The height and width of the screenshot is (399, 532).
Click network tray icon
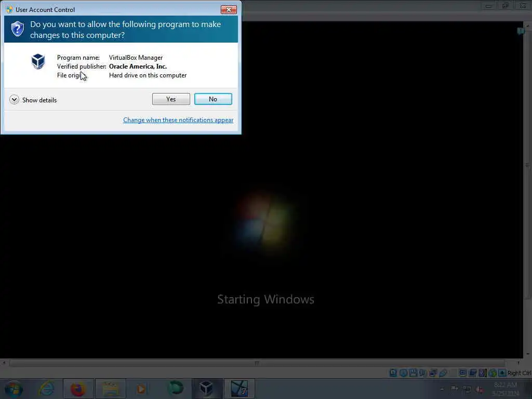click(467, 390)
